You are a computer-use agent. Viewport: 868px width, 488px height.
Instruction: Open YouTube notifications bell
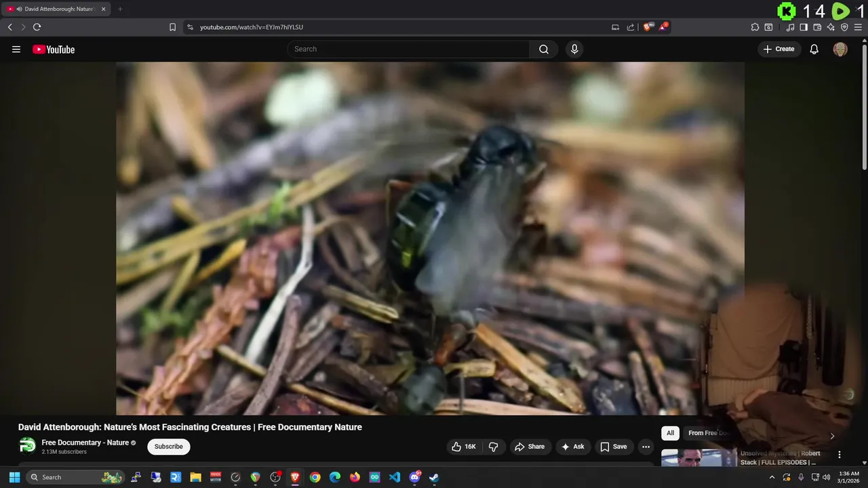(814, 49)
